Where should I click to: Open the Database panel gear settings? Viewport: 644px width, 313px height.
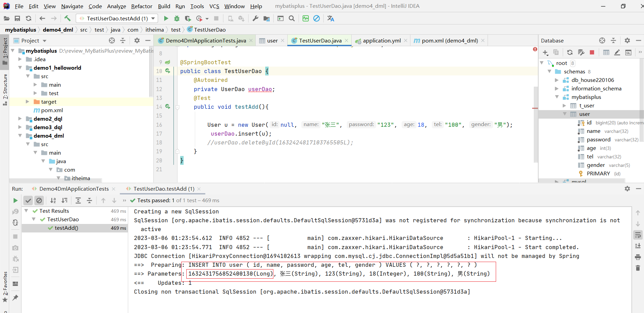click(627, 40)
